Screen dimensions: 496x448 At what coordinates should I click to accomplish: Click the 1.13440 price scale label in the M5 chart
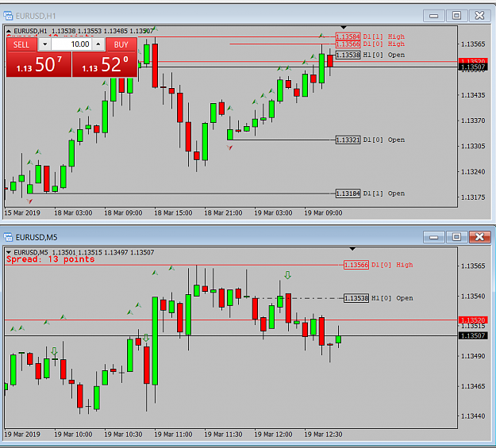click(473, 416)
